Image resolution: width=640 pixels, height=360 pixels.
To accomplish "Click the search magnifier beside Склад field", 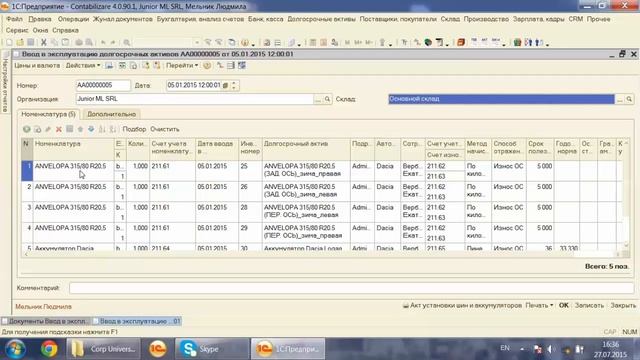I will pos(629,99).
